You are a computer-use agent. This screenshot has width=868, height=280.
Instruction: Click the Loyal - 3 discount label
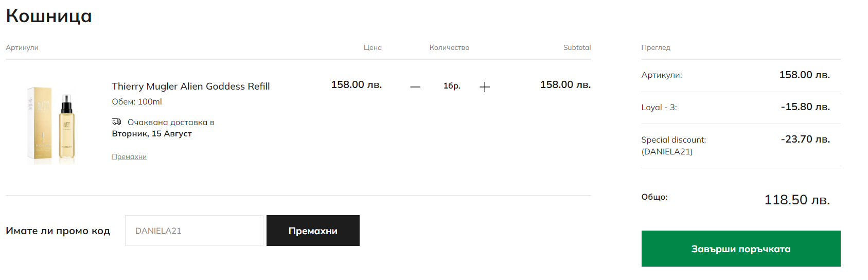[x=659, y=108]
